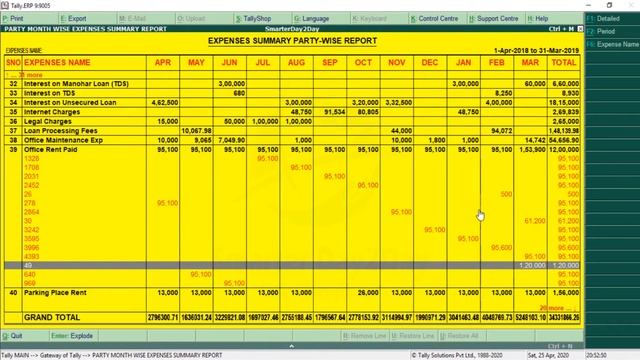
Task: Click the Expense Name button in right panel
Action: [613, 44]
